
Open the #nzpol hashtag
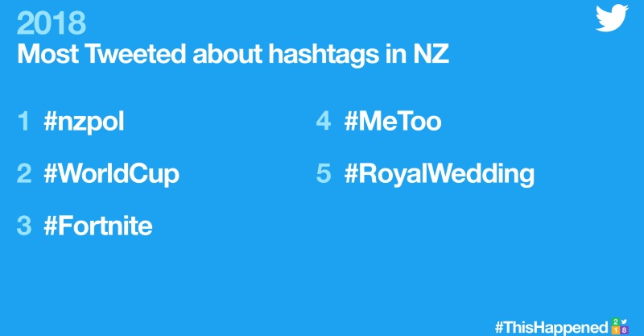pyautogui.click(x=84, y=122)
